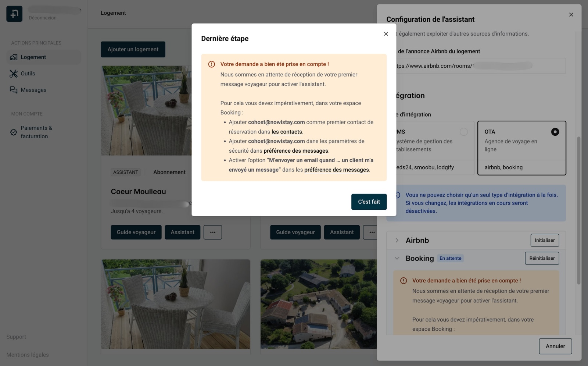Close the Configuration de l'assistant panel
This screenshot has height=366, width=588.
pyautogui.click(x=571, y=15)
